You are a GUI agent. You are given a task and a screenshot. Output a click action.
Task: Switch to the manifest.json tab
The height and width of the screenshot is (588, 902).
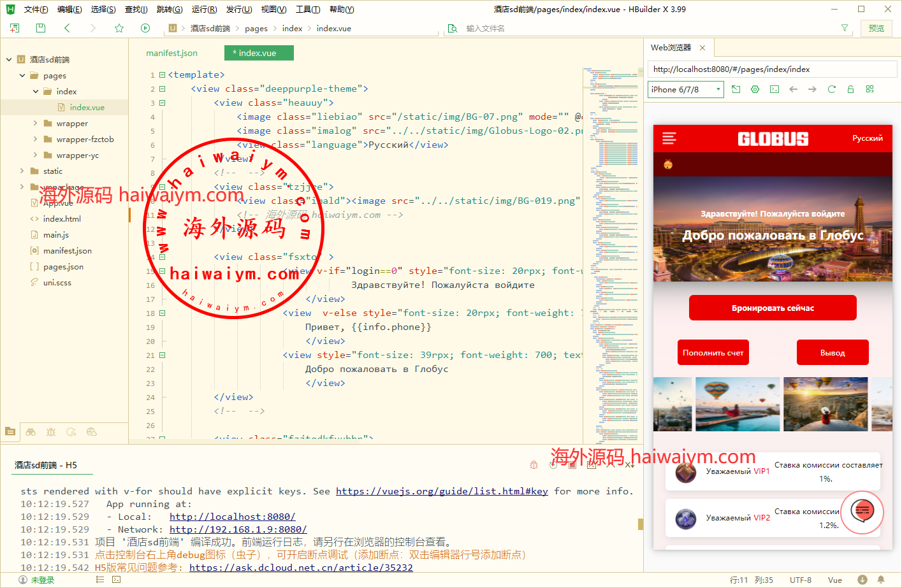(171, 53)
